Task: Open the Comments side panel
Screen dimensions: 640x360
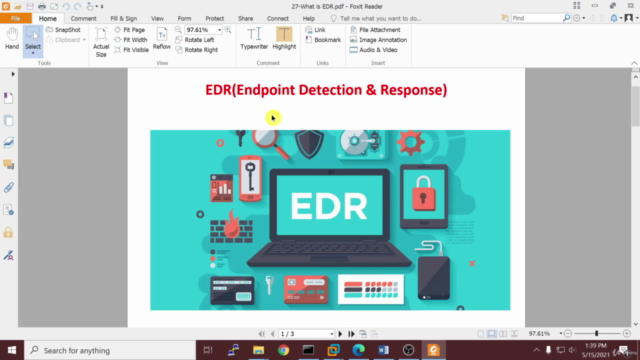Action: (8, 164)
